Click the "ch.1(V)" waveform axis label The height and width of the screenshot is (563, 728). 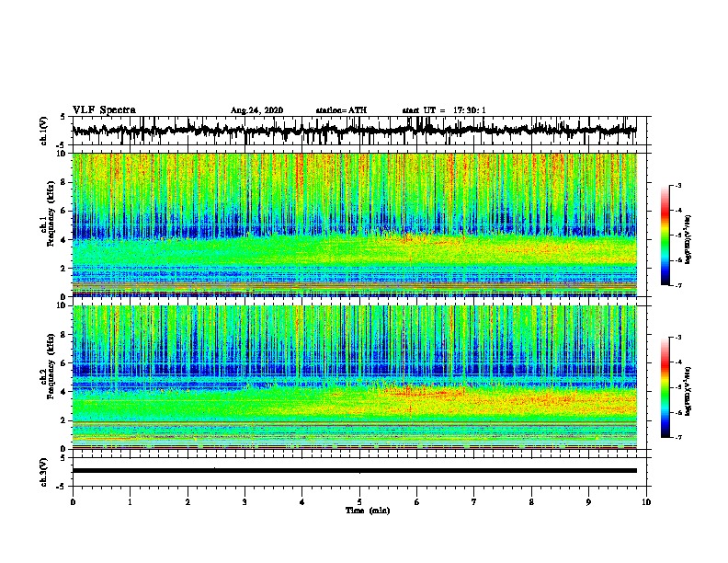[x=44, y=131]
